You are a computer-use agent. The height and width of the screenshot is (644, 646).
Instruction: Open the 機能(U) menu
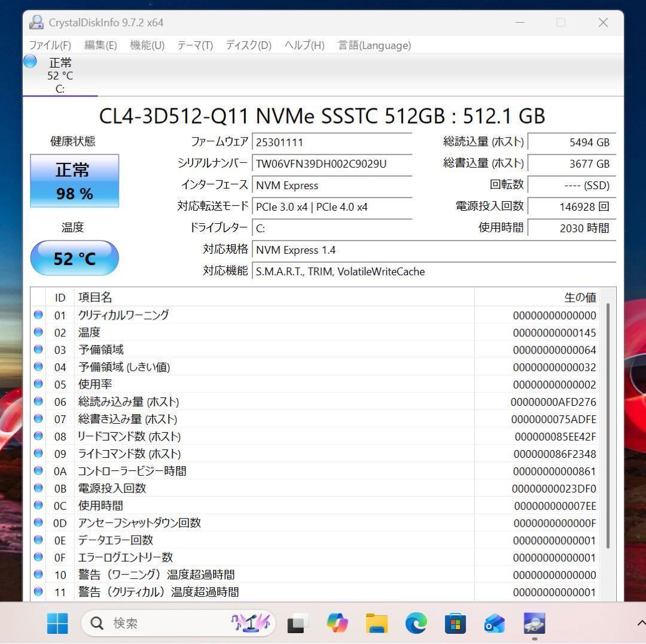(147, 45)
